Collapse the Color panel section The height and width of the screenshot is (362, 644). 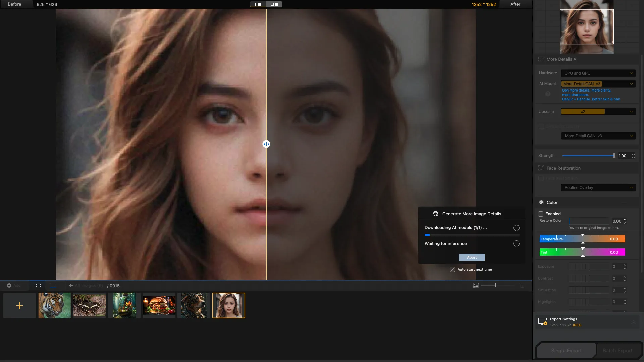point(624,203)
